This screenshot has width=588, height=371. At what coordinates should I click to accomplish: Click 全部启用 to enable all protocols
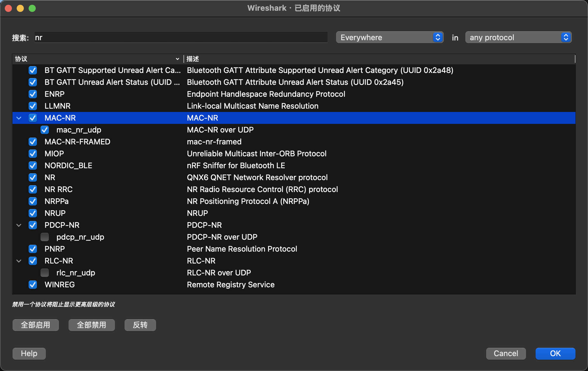[x=36, y=325]
